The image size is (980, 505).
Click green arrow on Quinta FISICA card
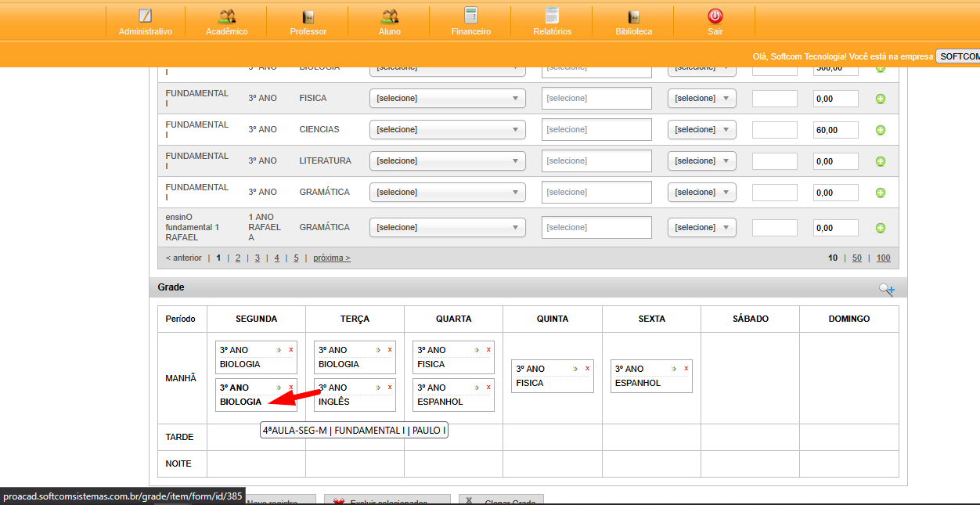tap(575, 369)
